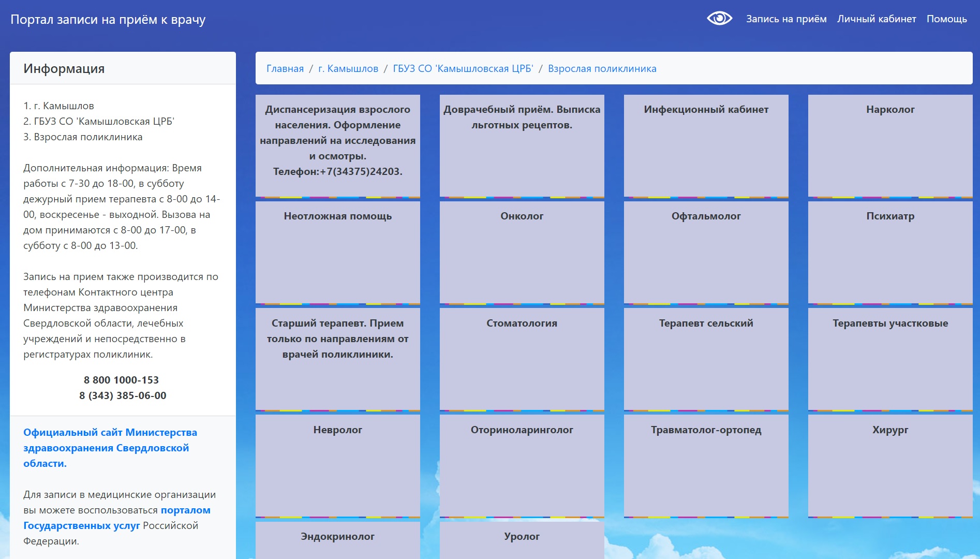Toggle the visually impaired eye icon

(719, 19)
